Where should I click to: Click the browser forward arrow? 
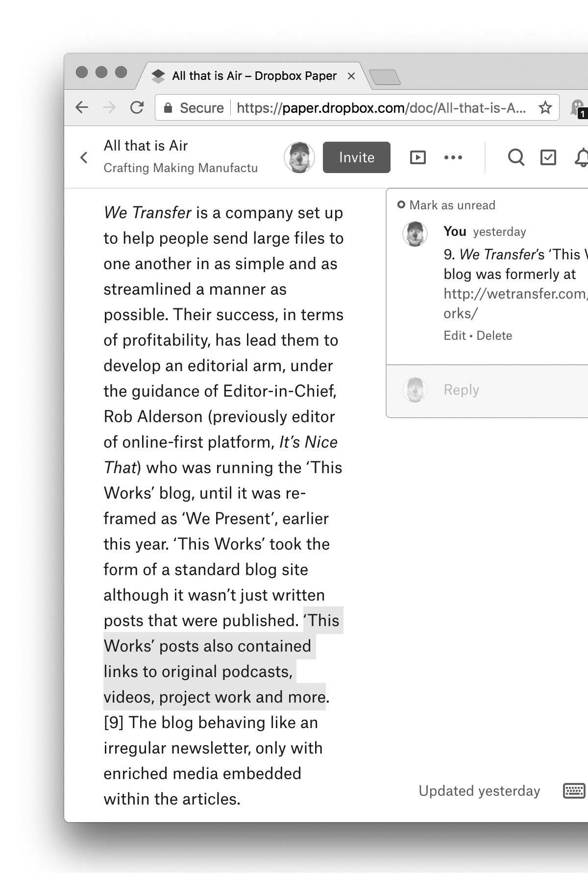pos(109,107)
